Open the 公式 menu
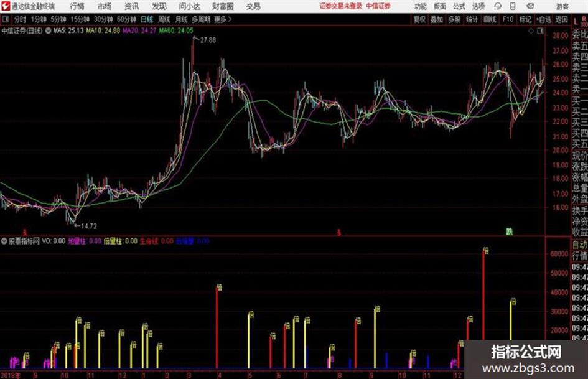Viewport: 588px width, 379px height. pyautogui.click(x=459, y=6)
